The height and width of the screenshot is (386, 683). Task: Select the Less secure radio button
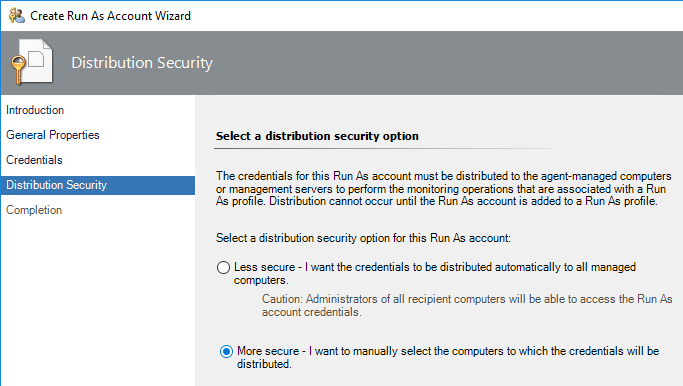(x=223, y=267)
